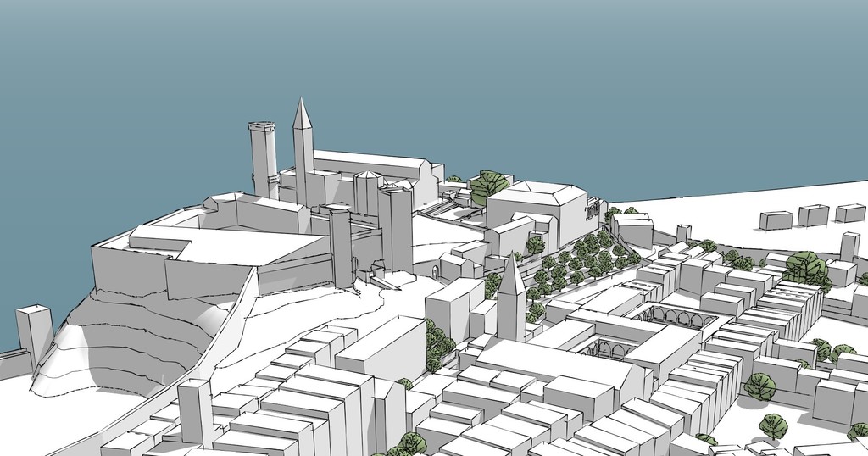Viewport: 868px width, 456px height.
Task: Select the taller square tower right of the gate
Action: point(395,229)
